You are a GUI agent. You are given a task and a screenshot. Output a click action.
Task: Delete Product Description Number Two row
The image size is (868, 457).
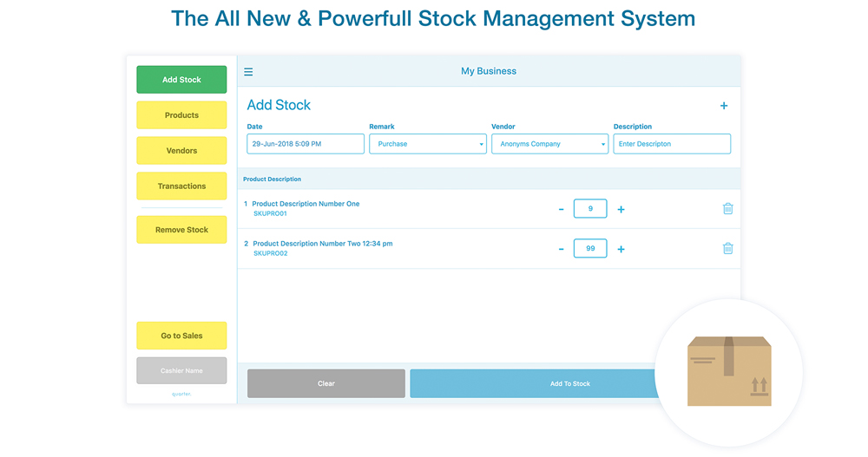click(727, 249)
